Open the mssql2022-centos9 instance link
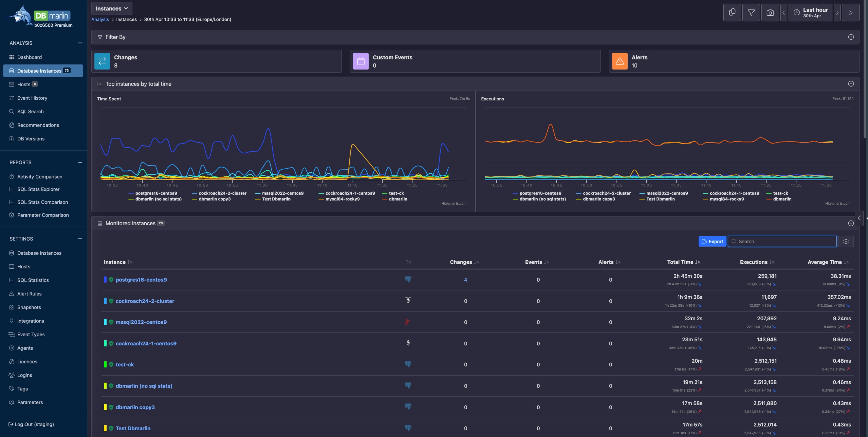Screen dimensions: 868x437 141,322
